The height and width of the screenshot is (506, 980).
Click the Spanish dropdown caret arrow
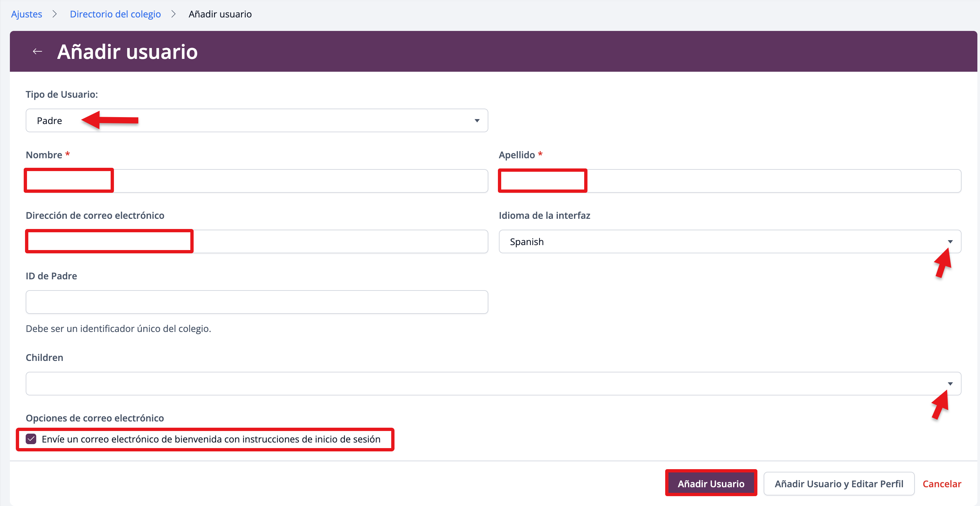[950, 242]
